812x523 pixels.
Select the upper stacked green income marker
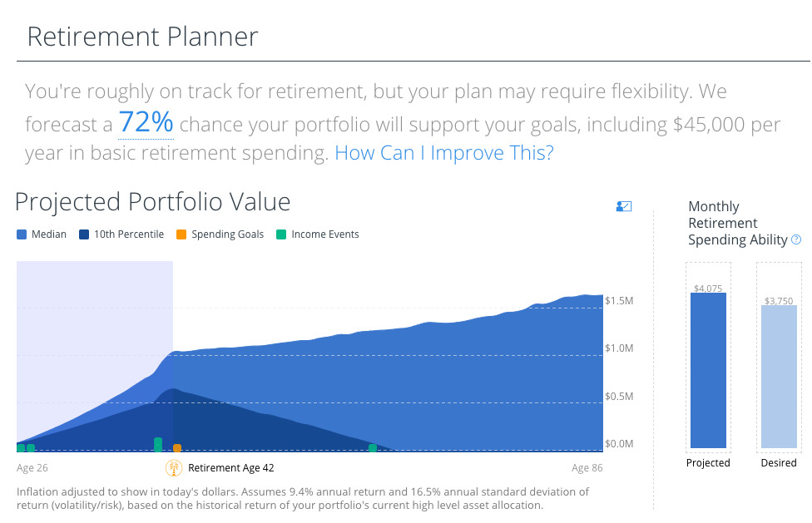158,442
